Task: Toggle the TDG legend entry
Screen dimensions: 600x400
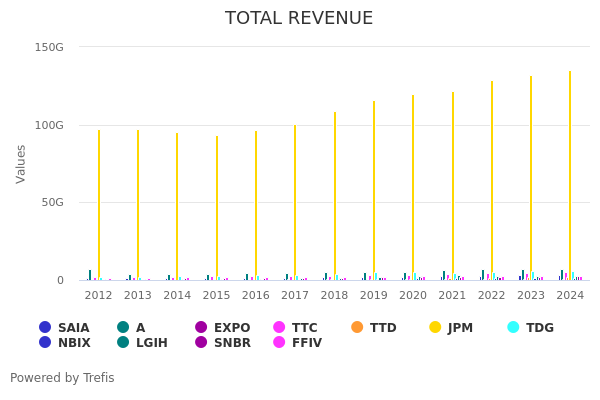Action: [x=531, y=328]
